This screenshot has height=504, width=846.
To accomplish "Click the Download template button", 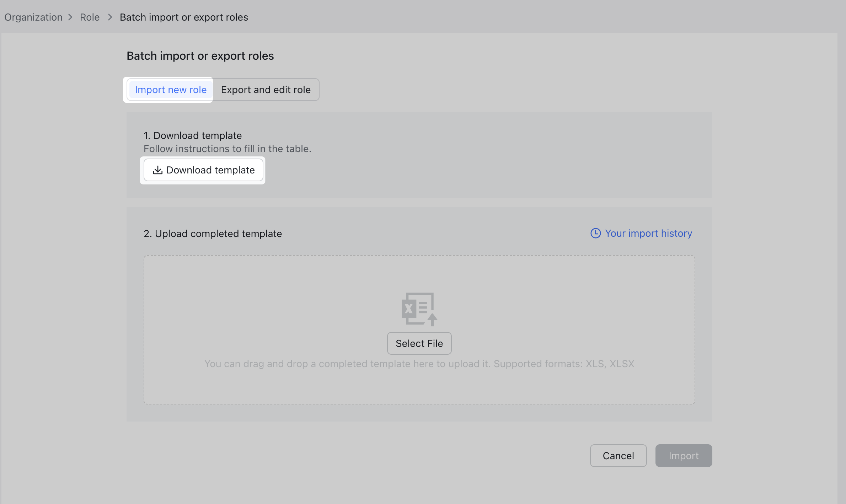I will click(x=203, y=170).
